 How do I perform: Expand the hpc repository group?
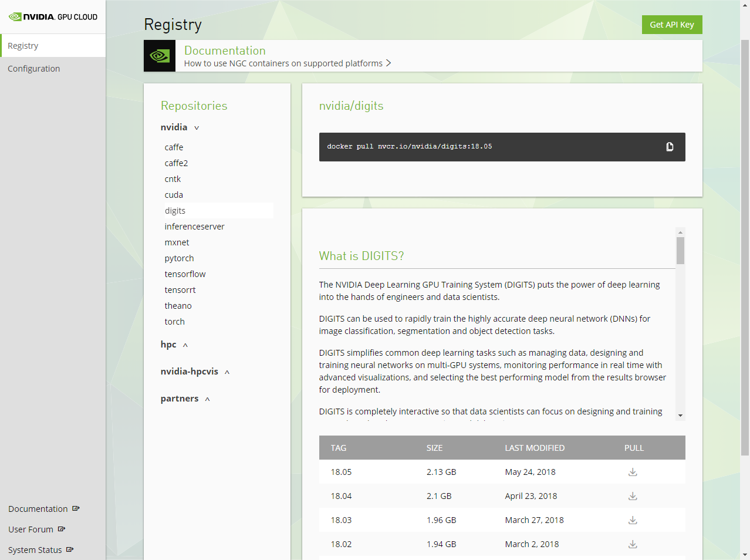(185, 345)
